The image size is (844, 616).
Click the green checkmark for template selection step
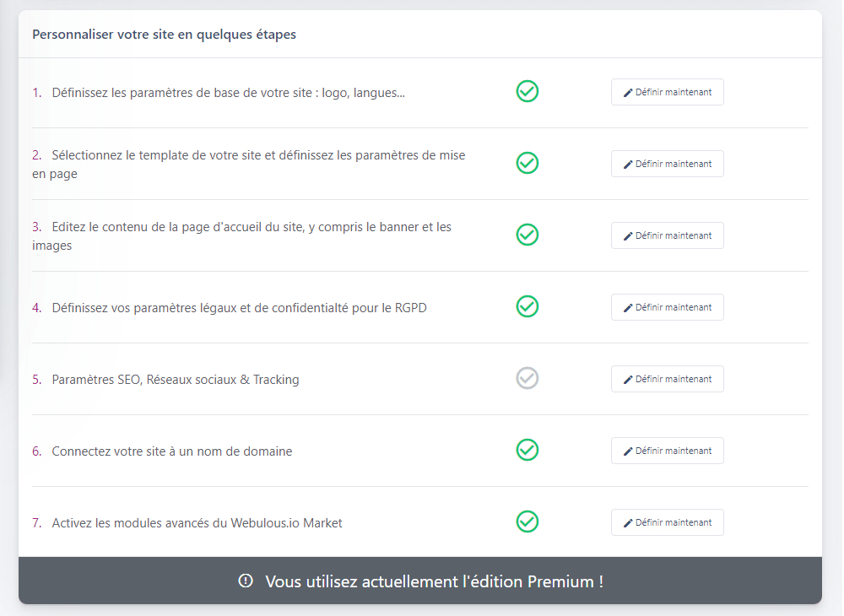tap(527, 163)
